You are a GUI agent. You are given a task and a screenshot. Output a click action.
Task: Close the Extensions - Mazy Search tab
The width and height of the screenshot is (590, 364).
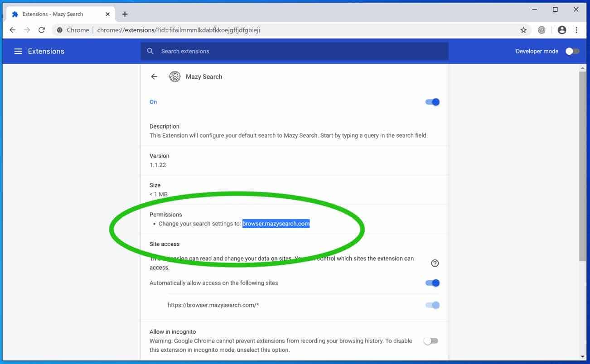[x=107, y=14]
